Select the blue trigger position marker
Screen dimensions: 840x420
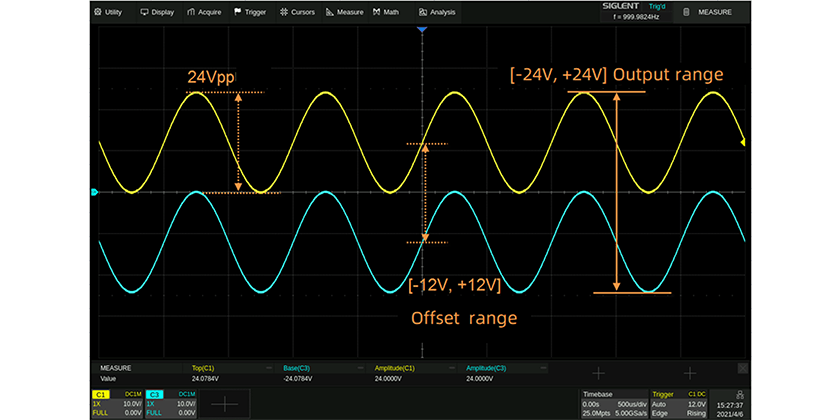[422, 31]
